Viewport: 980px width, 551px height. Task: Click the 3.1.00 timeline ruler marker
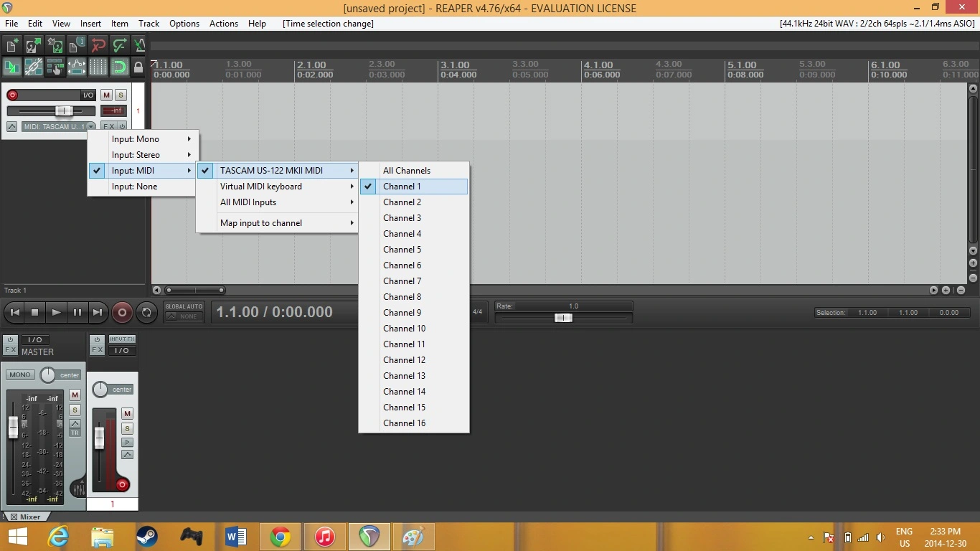coord(455,65)
